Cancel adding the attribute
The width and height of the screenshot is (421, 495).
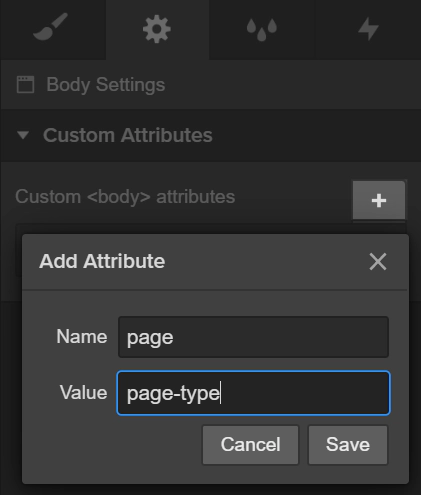tap(250, 445)
